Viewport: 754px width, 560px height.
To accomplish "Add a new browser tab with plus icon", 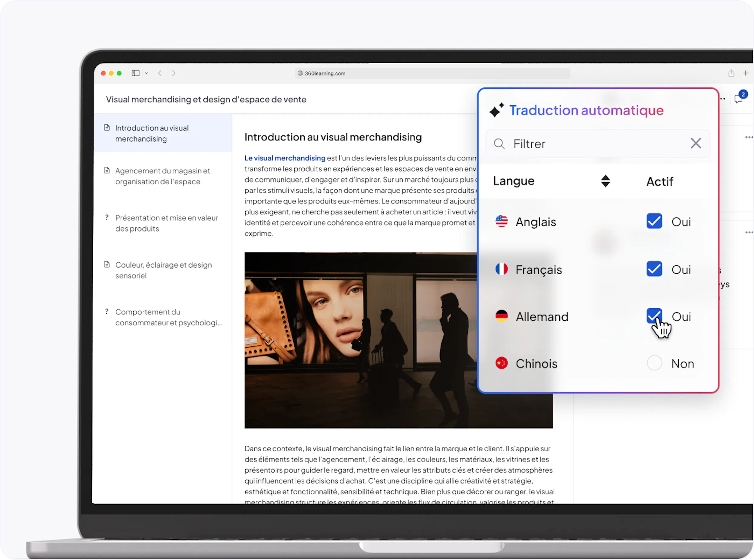I will 746,73.
